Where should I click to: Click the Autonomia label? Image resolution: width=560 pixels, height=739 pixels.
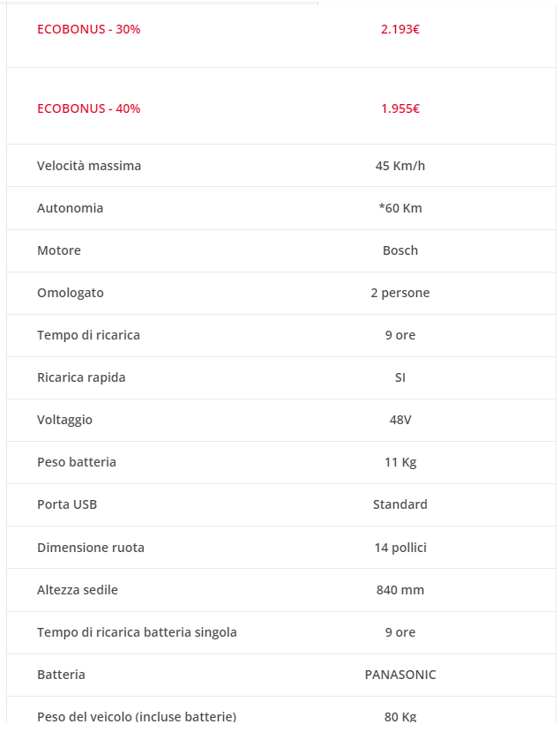click(70, 208)
